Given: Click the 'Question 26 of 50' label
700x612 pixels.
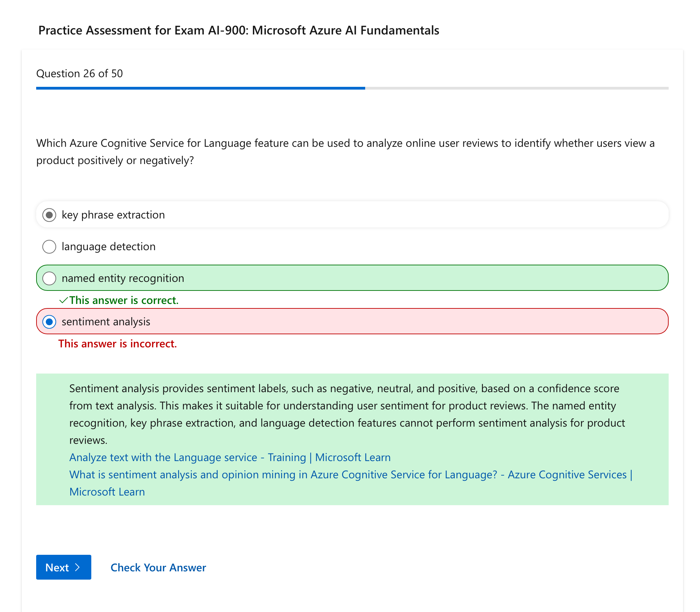Looking at the screenshot, I should (80, 73).
